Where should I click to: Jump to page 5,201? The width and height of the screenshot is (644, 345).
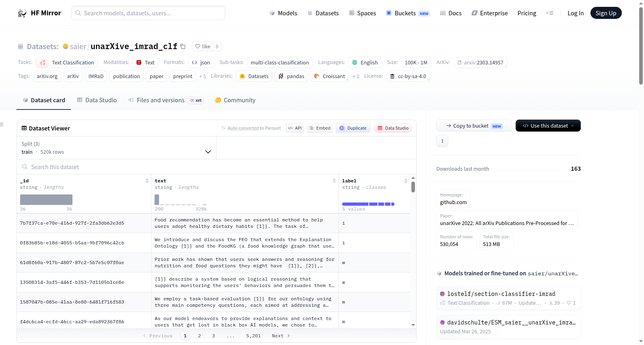tap(254, 336)
